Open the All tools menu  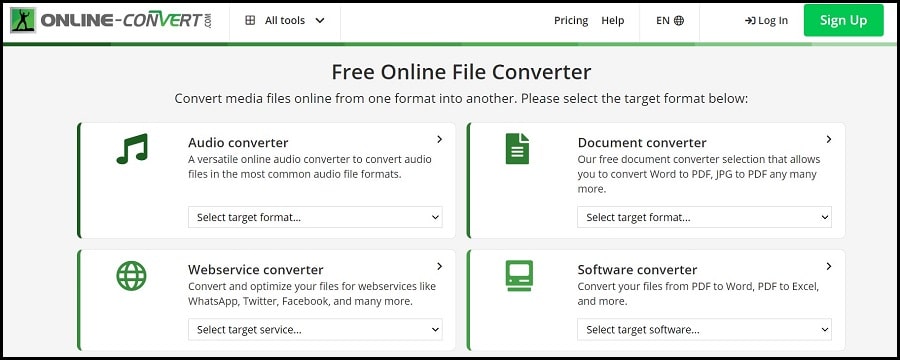coord(285,21)
